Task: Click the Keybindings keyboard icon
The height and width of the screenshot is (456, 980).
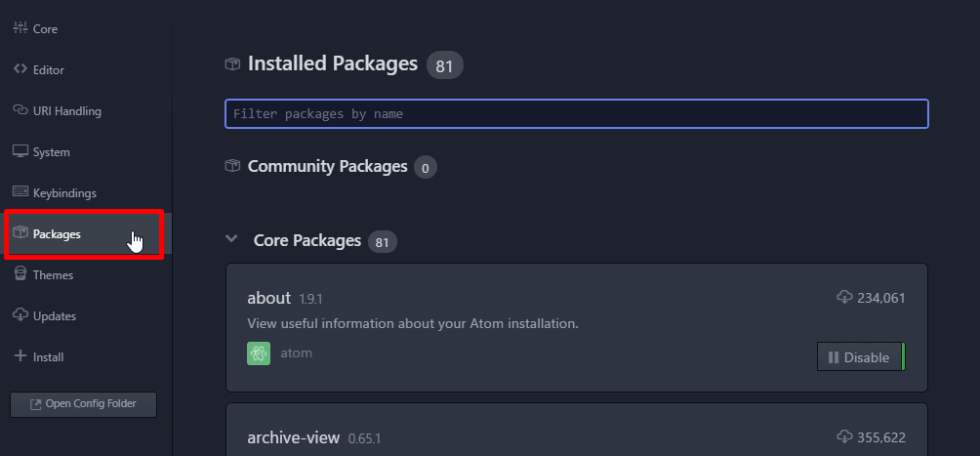Action: point(20,192)
